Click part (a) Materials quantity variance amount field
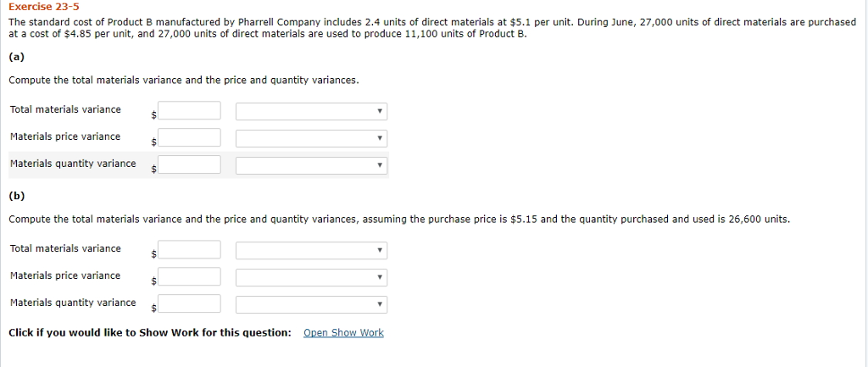The width and height of the screenshot is (868, 367). [x=189, y=164]
